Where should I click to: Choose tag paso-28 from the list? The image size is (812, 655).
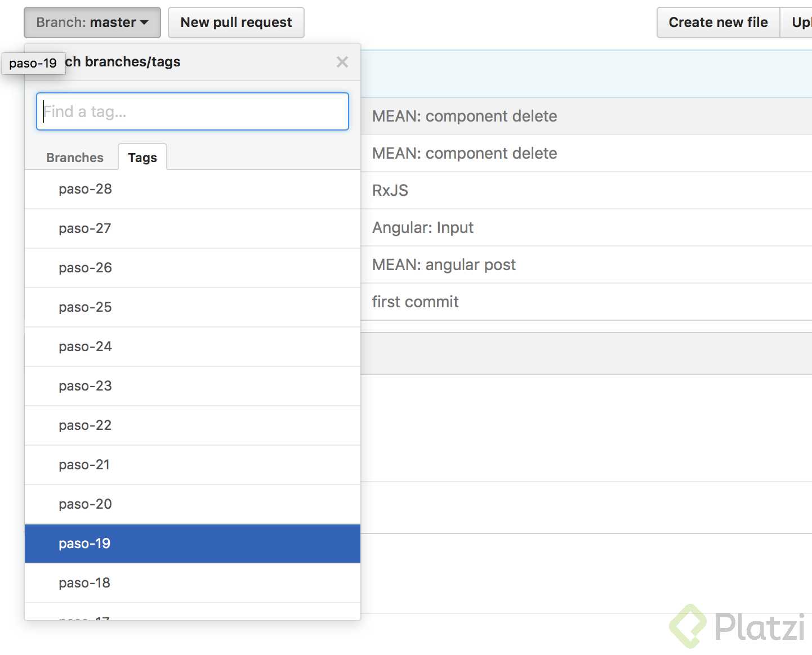point(86,189)
